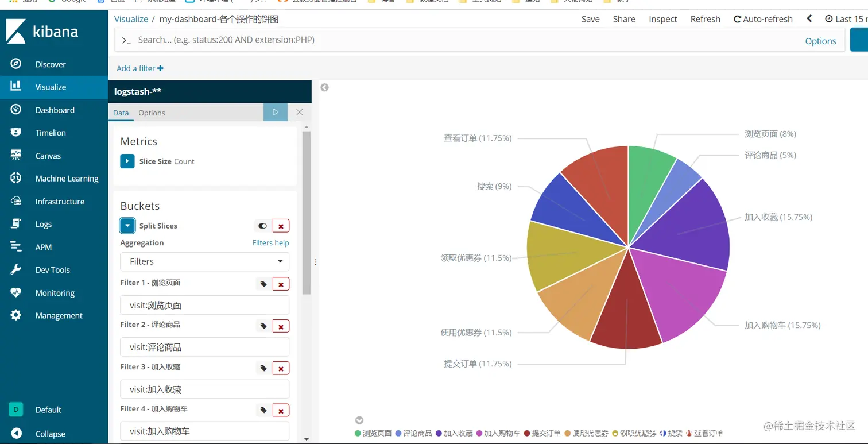Delete Filter 2 评论商品

pyautogui.click(x=281, y=326)
